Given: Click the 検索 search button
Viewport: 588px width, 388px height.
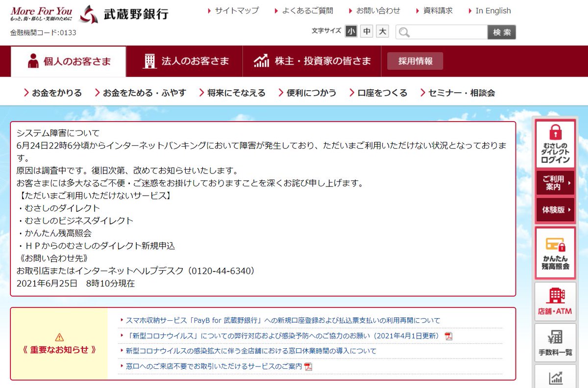Looking at the screenshot, I should [x=502, y=32].
